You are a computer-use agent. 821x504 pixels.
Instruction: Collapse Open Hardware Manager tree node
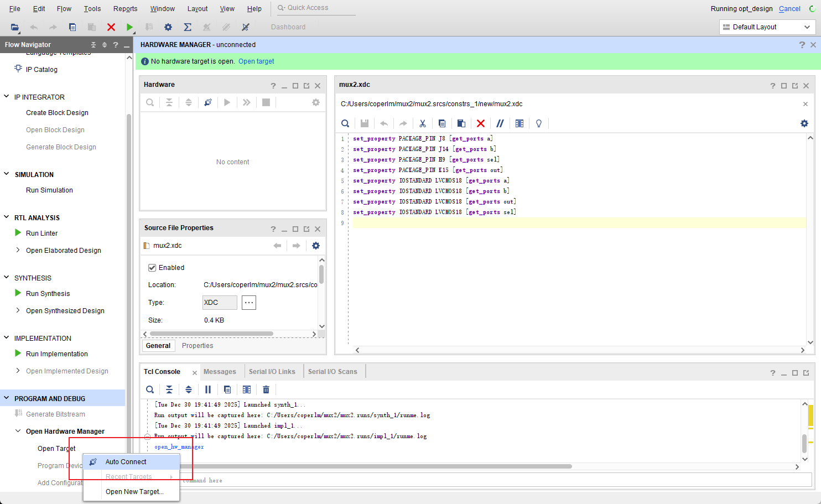(x=18, y=431)
